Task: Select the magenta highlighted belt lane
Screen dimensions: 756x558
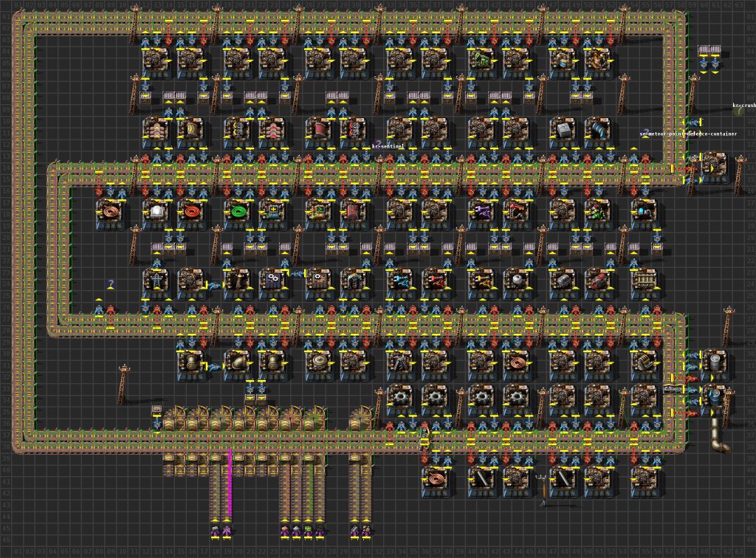Action: [230, 482]
